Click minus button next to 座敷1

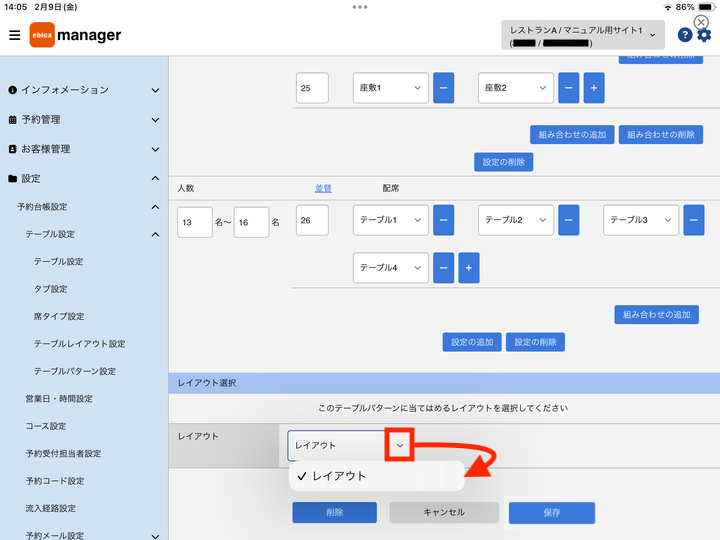(444, 88)
